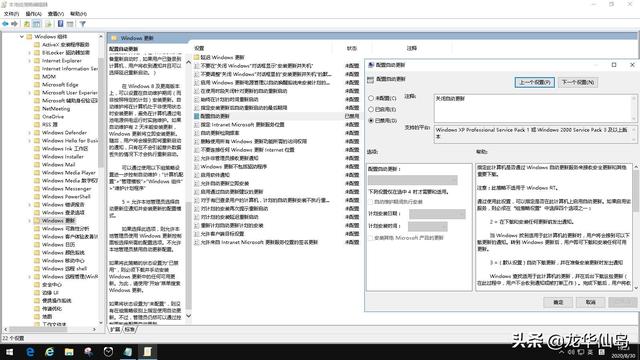The image size is (640, 360).
Task: Tick the 安装其他 Microsoft 产品的更新 checkbox
Action: (371, 238)
